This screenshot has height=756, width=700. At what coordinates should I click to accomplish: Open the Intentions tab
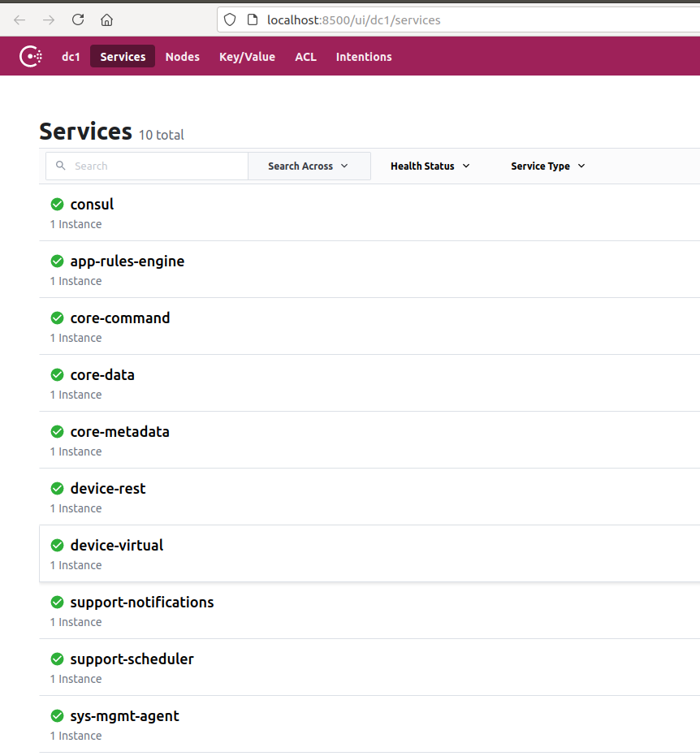pos(364,56)
